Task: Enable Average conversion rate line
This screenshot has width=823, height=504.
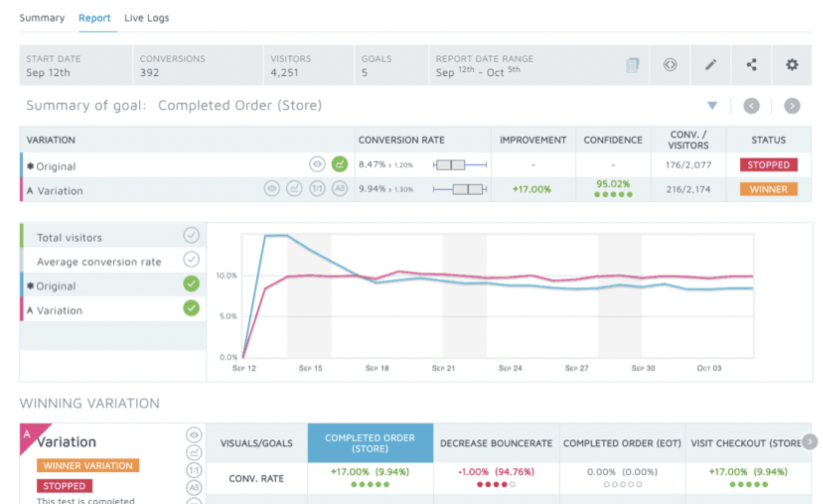Action: [x=191, y=259]
